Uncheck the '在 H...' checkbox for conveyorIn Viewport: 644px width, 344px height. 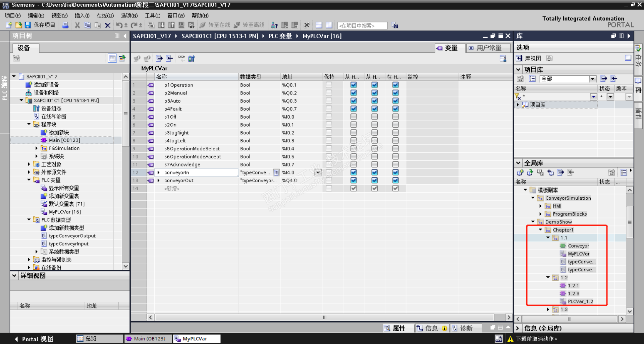(x=395, y=172)
